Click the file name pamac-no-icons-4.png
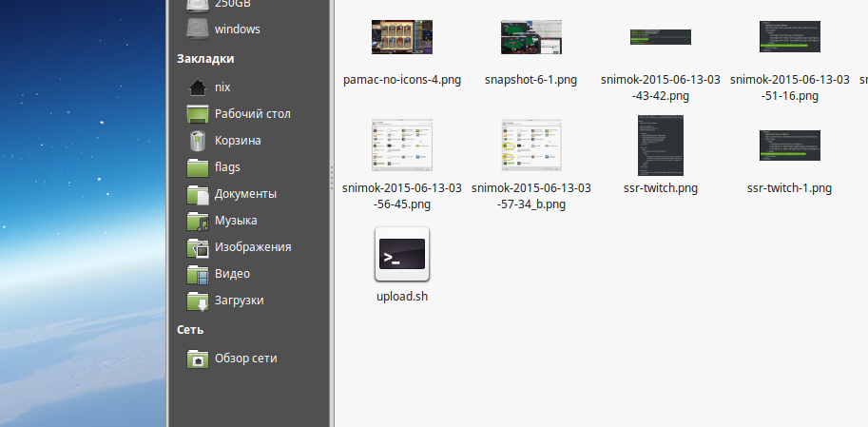The width and height of the screenshot is (868, 427). [x=402, y=80]
